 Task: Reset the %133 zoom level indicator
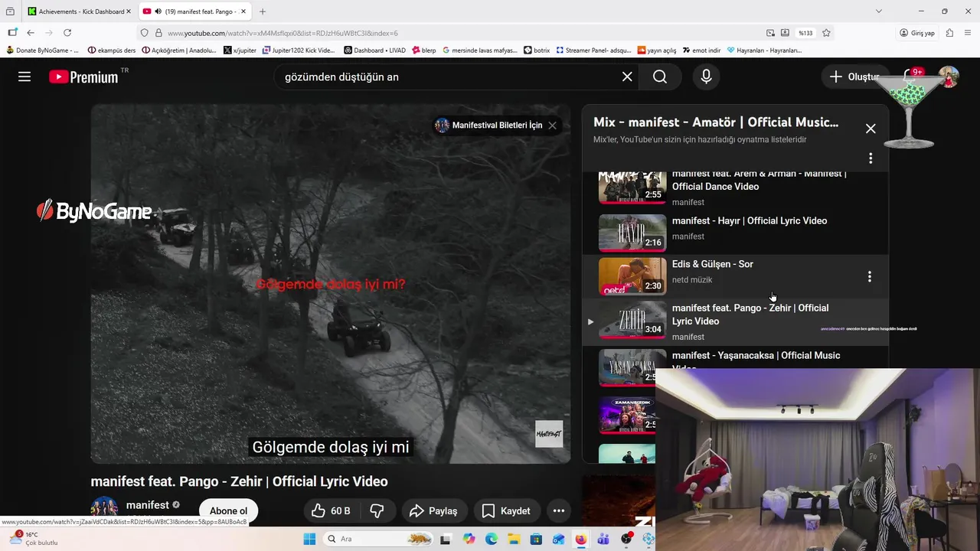pos(805,33)
